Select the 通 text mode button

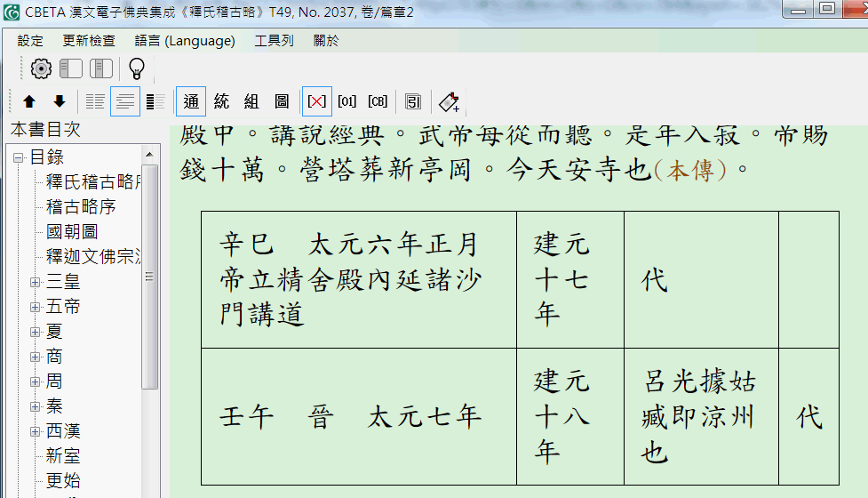190,102
